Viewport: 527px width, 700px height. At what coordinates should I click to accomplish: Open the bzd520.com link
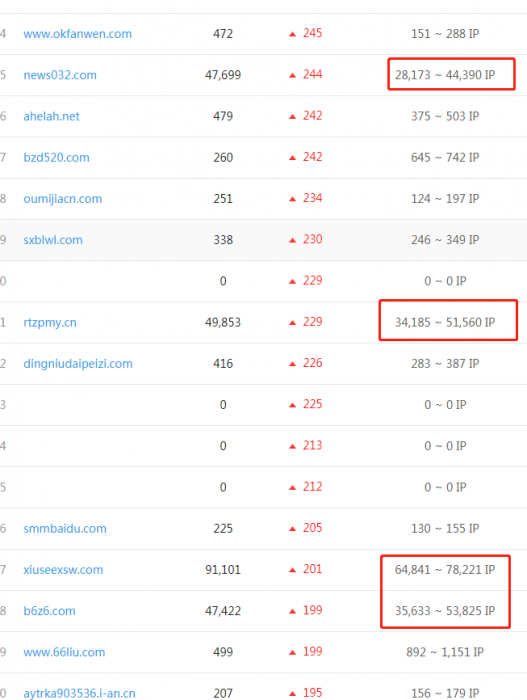[56, 158]
